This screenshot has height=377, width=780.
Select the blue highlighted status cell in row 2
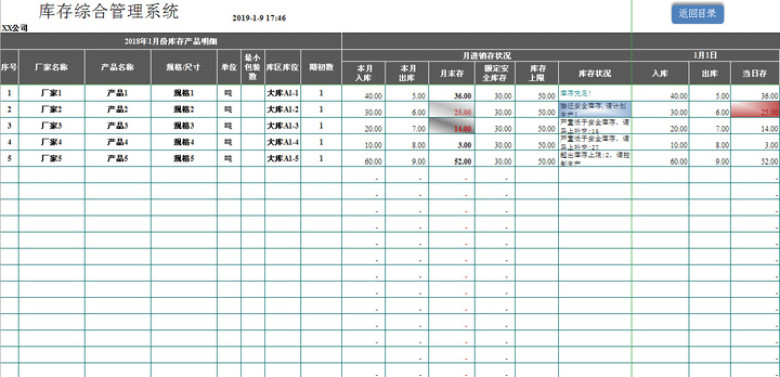pyautogui.click(x=595, y=109)
